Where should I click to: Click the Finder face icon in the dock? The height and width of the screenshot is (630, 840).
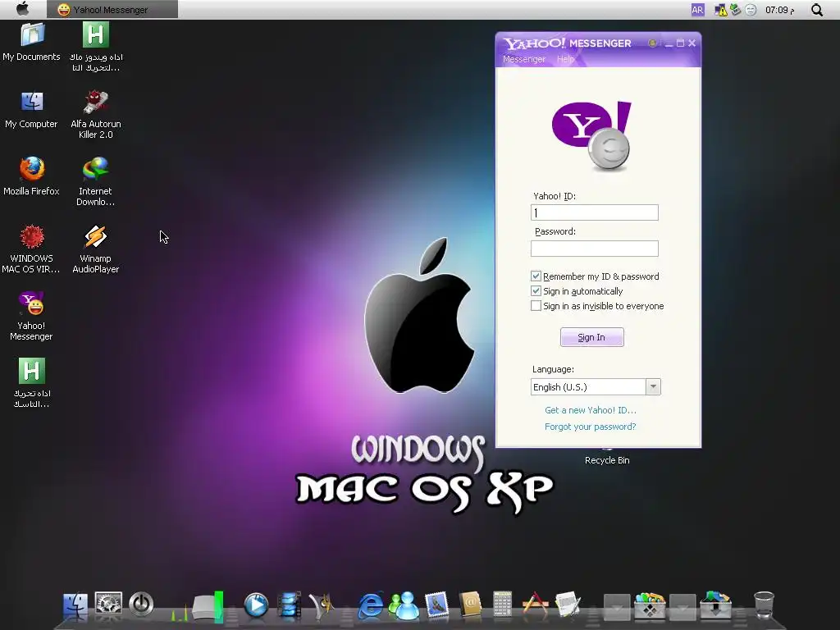point(75,606)
